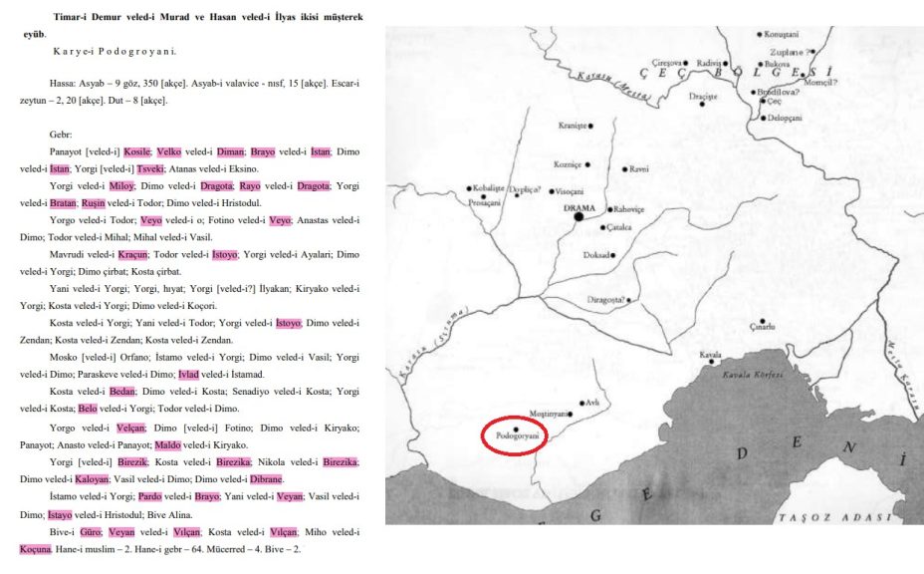Select the Podogoryani dot inside the red circle
Image resolution: width=924 pixels, height=574 pixels.
click(x=516, y=429)
